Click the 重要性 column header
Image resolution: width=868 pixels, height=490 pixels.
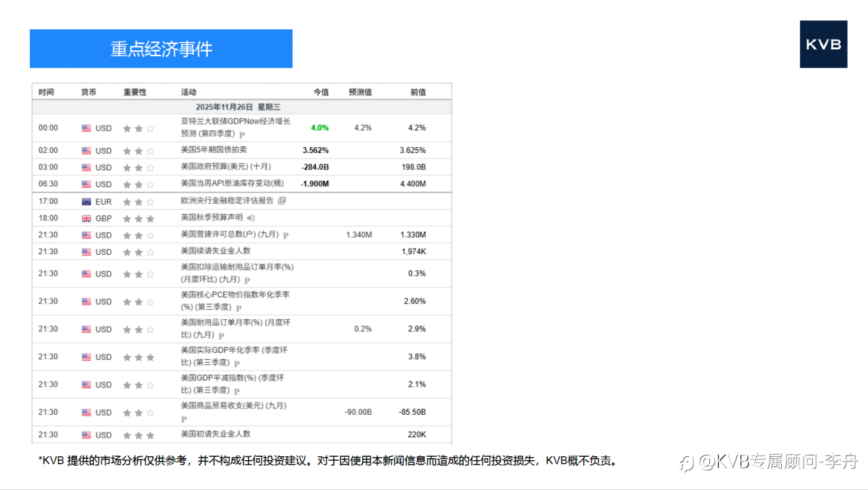pos(135,92)
